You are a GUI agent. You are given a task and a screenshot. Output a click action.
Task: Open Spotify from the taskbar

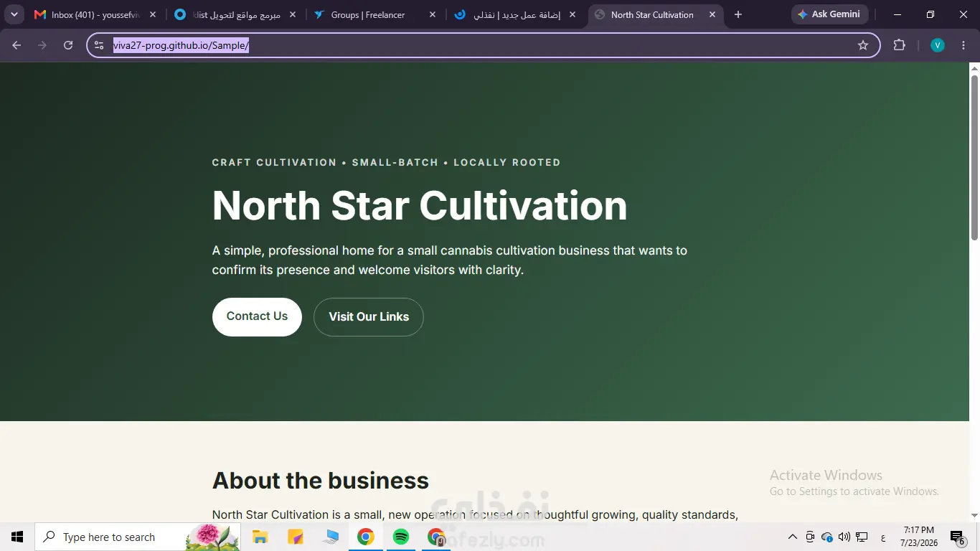coord(401,537)
